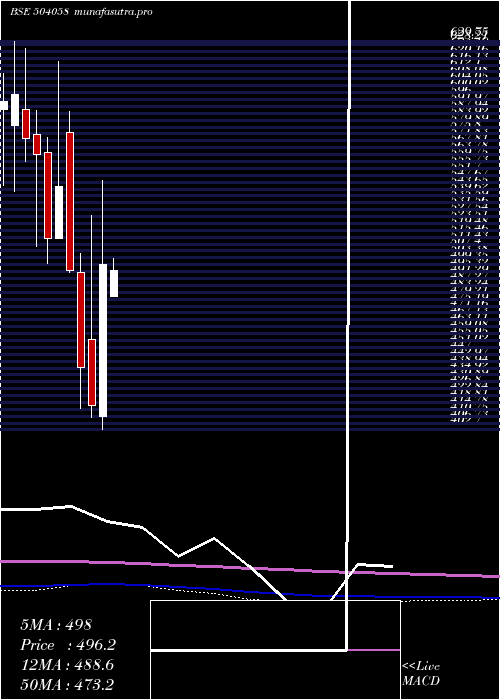
Task: Click the '5MA : 498' value
Action: tap(56, 625)
